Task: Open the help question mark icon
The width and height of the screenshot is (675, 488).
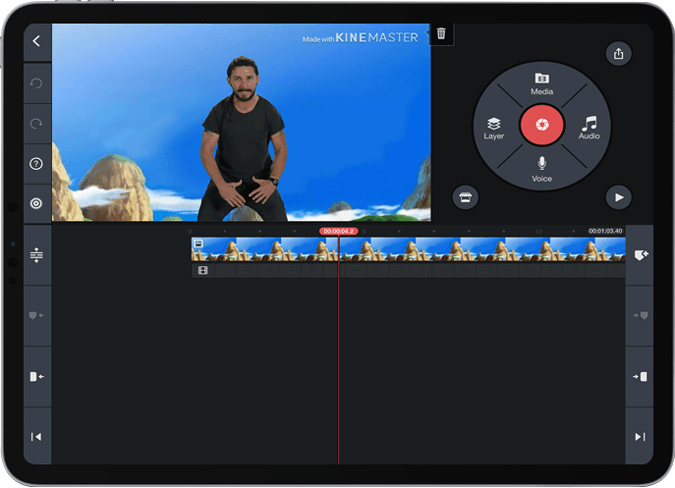Action: (x=37, y=163)
